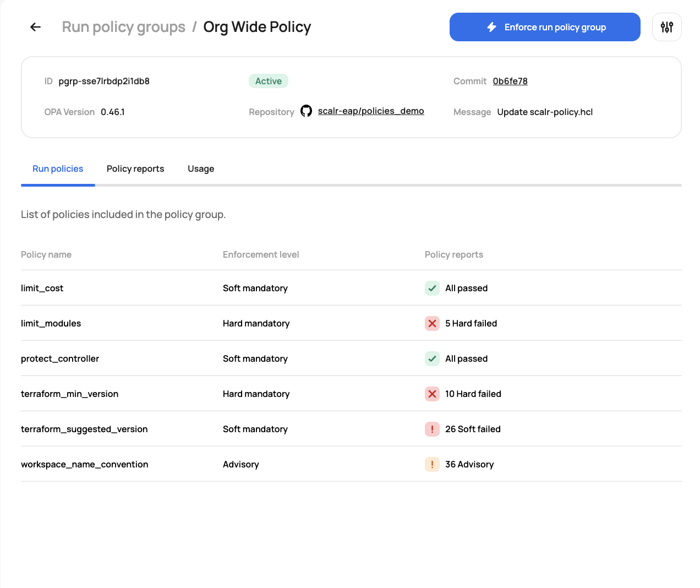Click the 26 Soft failed report text
This screenshot has width=700, height=588.
tap(473, 429)
